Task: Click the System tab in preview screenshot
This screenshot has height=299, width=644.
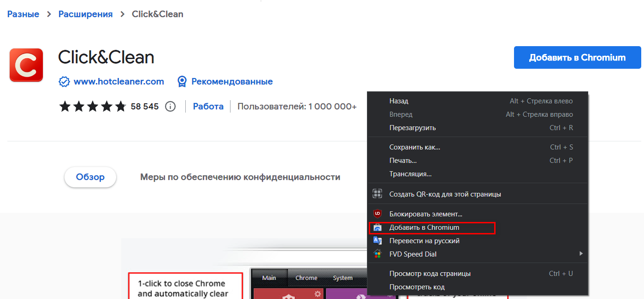Action: 343,278
